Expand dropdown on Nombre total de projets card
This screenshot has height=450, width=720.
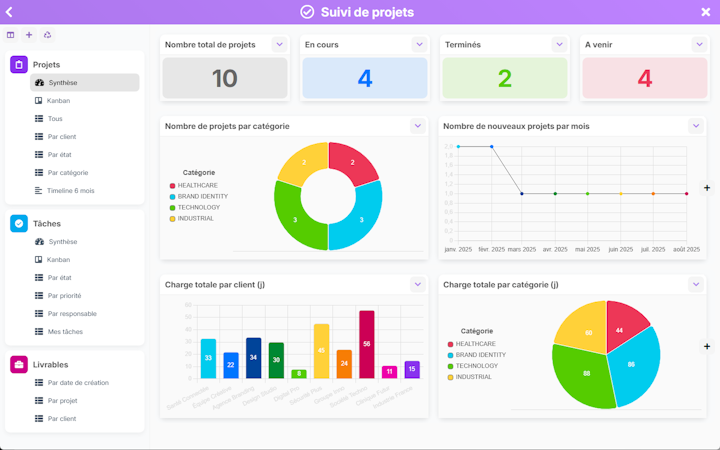(x=279, y=45)
